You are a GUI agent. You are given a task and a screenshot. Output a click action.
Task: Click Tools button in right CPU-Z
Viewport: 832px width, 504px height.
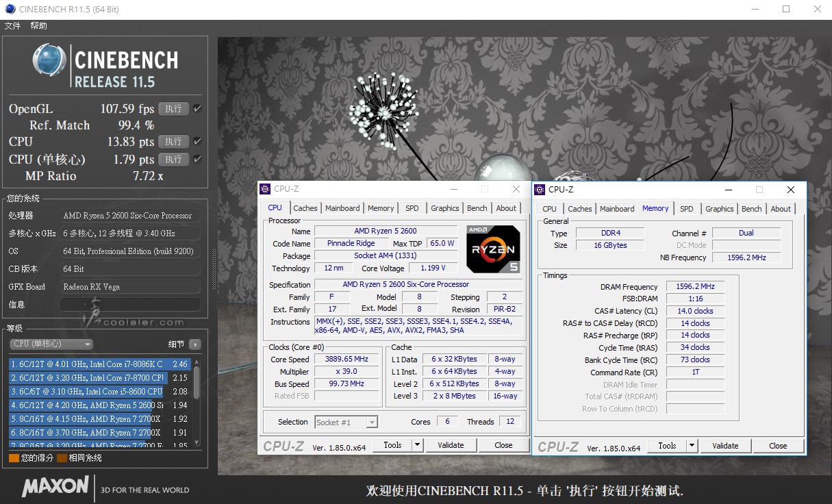667,446
